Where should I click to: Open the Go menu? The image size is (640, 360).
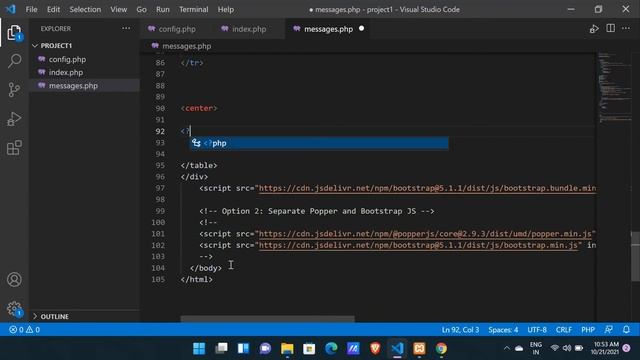tap(141, 9)
